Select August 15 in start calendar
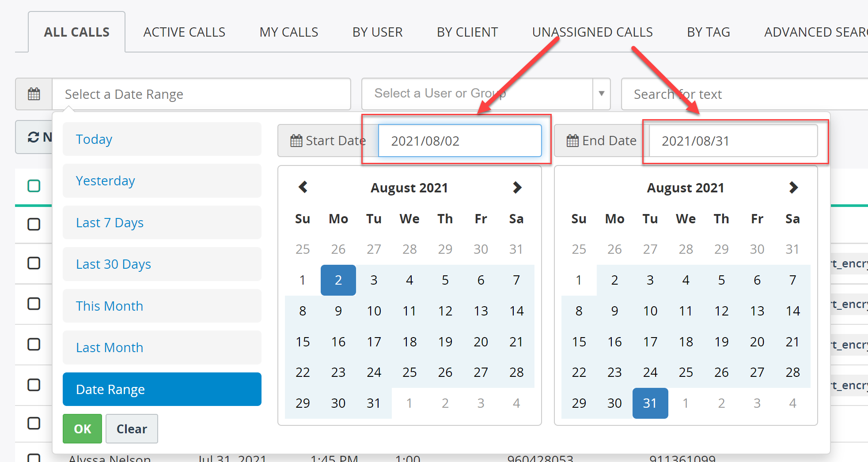This screenshot has height=462, width=868. tap(303, 342)
